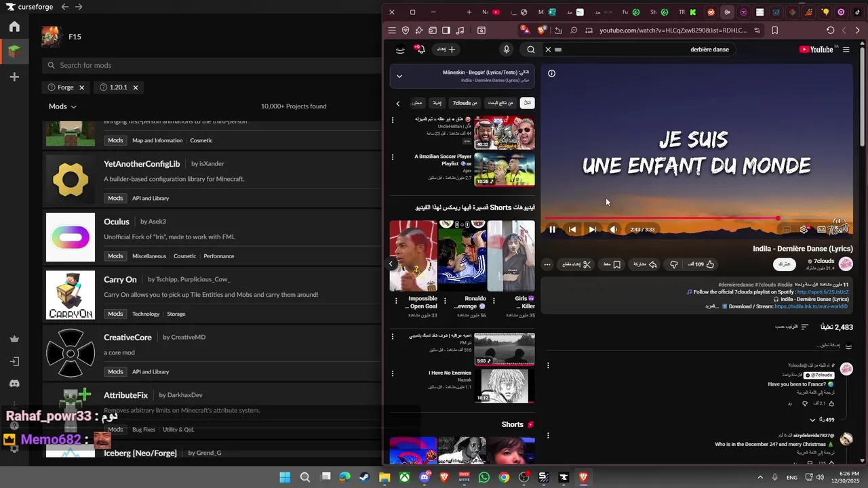Skip to next video in player
The width and height of the screenshot is (868, 488).
pos(593,230)
